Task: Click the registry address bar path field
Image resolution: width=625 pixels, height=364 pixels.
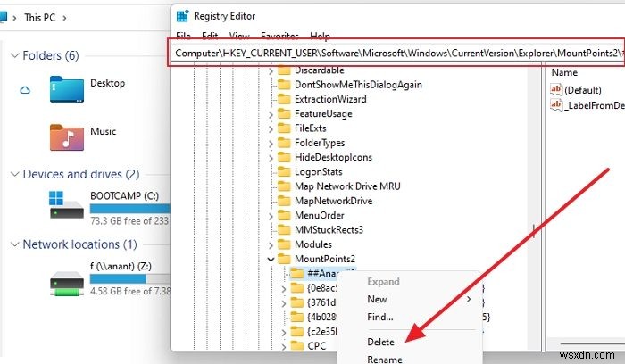Action: tap(397, 53)
